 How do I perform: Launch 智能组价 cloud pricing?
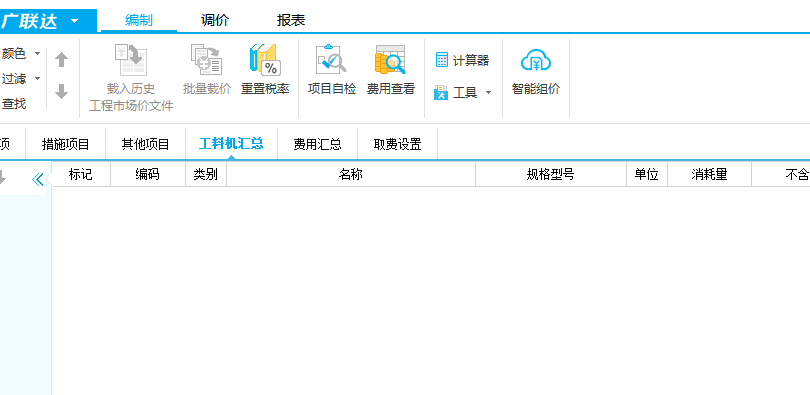pos(536,71)
